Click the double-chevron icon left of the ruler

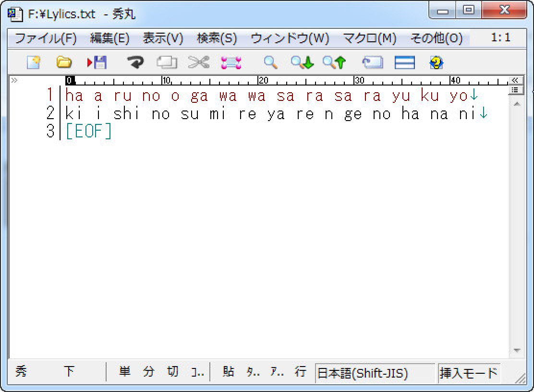pyautogui.click(x=14, y=80)
